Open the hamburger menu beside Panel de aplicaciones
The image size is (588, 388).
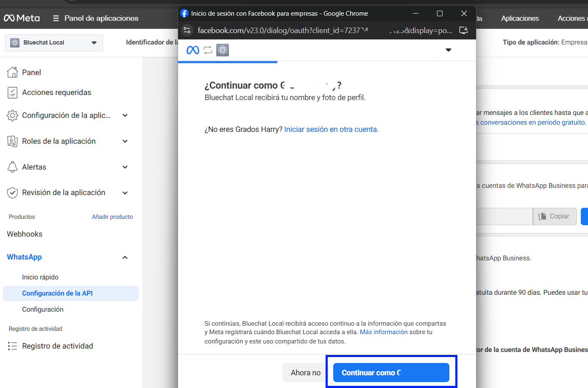tap(56, 18)
